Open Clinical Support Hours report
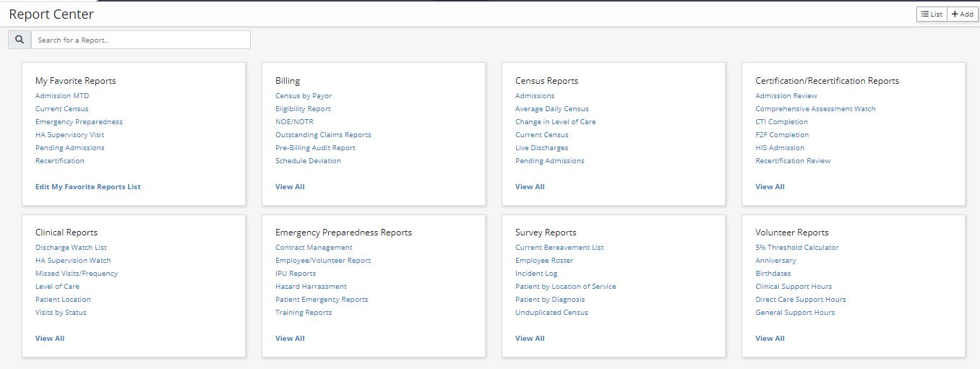 pos(794,287)
